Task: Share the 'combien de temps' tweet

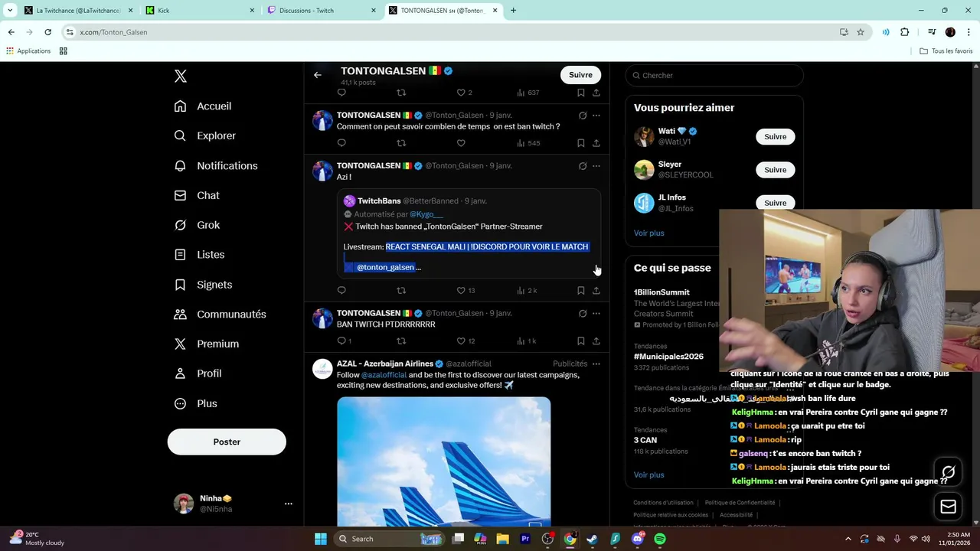Action: (x=596, y=143)
